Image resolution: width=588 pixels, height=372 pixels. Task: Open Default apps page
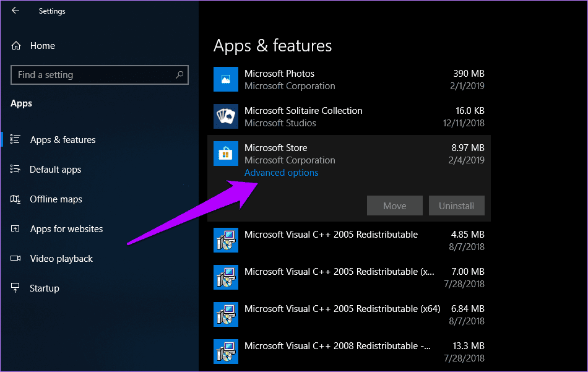(x=55, y=170)
